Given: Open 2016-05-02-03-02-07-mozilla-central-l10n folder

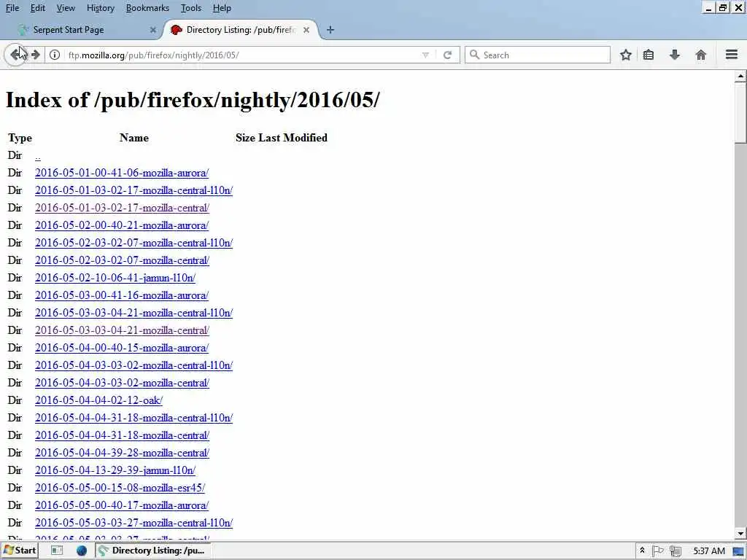Looking at the screenshot, I should pyautogui.click(x=133, y=243).
